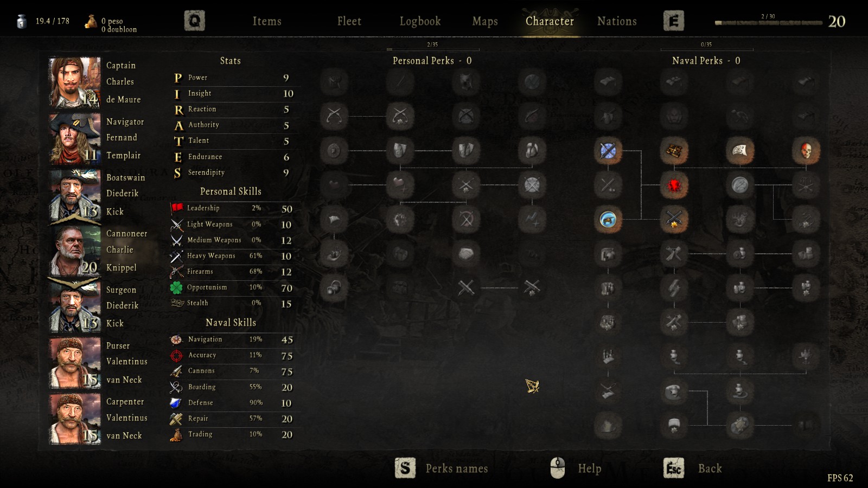Switch to the Logbook tab
Screen dimensions: 868x488
[420, 21]
